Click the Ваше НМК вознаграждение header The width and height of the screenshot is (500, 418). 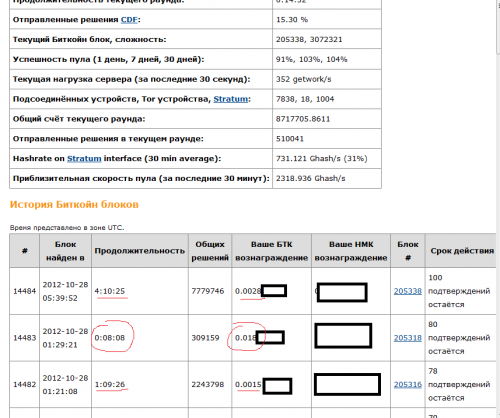pyautogui.click(x=351, y=251)
